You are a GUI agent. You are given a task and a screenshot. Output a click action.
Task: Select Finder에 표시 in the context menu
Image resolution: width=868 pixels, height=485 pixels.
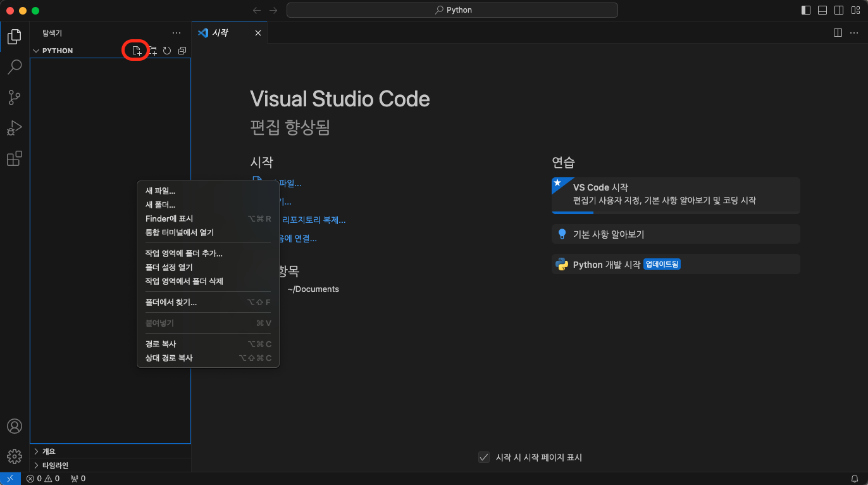208,218
